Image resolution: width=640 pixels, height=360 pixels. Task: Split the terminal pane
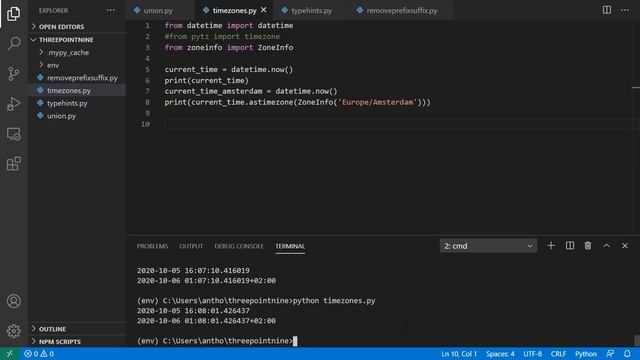click(570, 246)
